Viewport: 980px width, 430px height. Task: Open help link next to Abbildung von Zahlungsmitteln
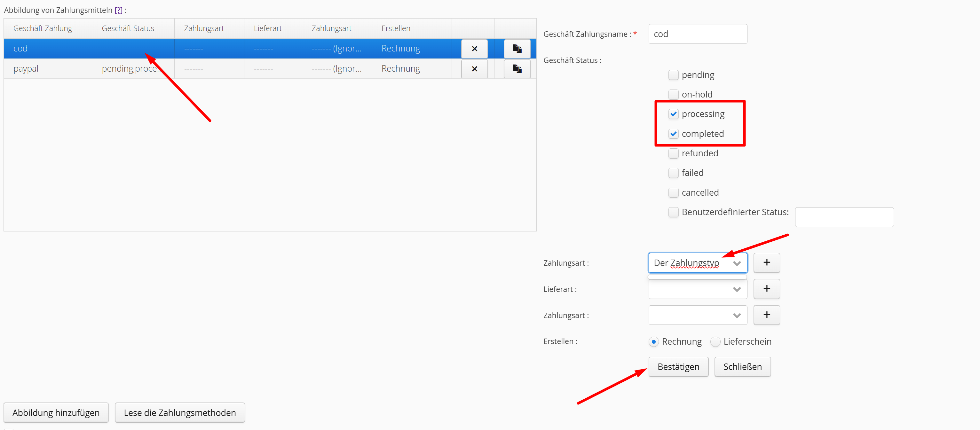118,10
